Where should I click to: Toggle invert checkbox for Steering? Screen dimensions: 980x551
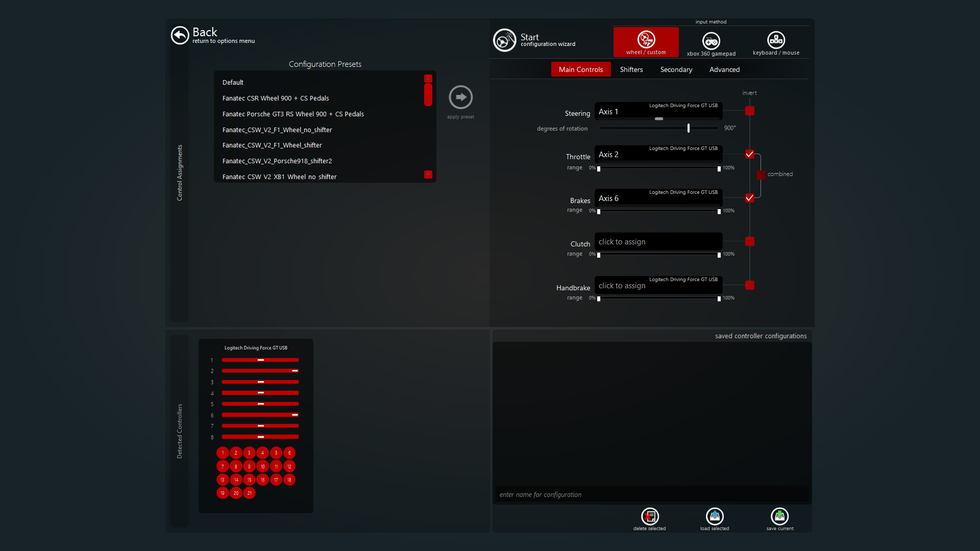click(x=749, y=111)
